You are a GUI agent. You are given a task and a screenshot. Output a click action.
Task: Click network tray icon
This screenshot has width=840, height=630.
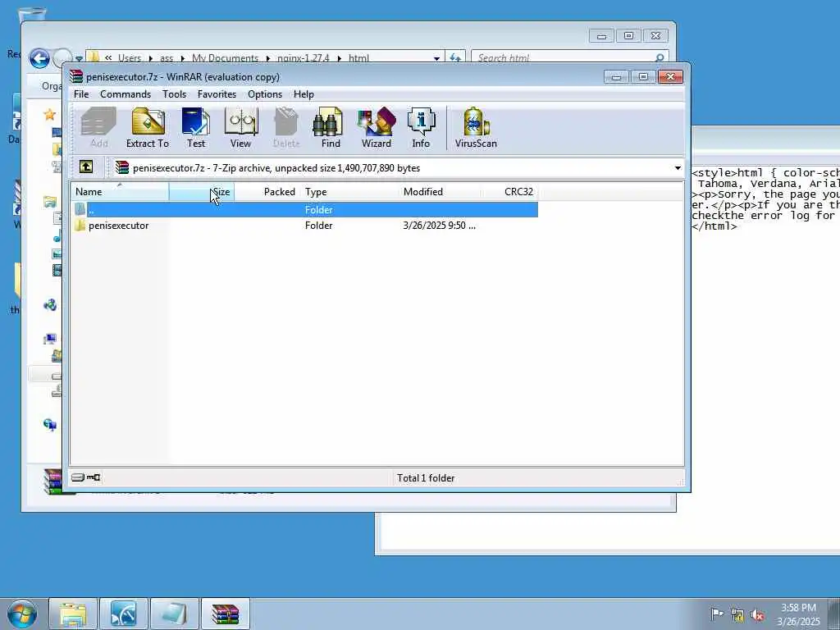[737, 615]
